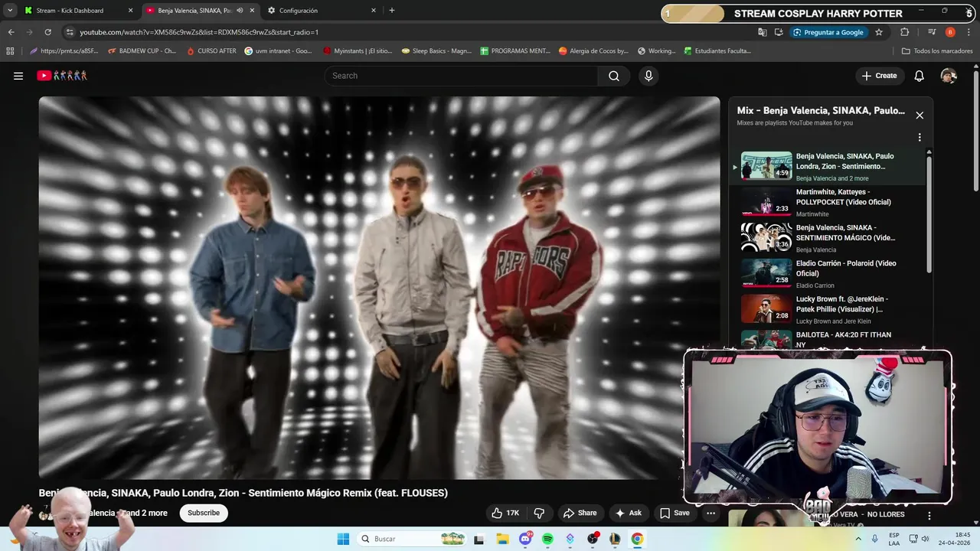980x551 pixels.
Task: Click the Windows taskbar Buscar search box
Action: (412, 539)
